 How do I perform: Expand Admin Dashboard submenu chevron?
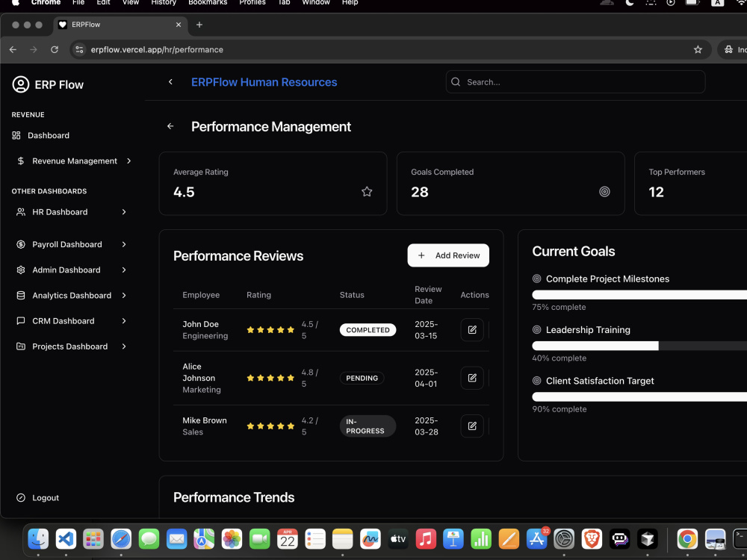tap(124, 270)
